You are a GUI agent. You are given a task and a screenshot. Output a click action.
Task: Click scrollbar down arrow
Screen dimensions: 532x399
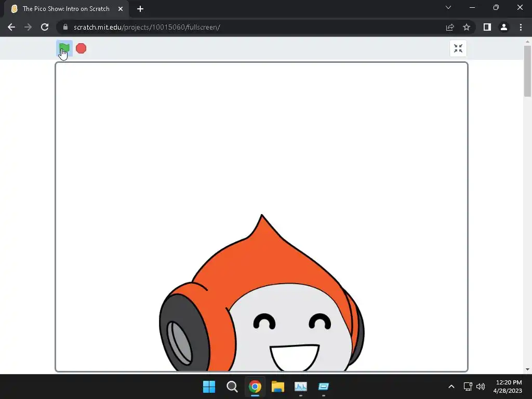[527, 369]
